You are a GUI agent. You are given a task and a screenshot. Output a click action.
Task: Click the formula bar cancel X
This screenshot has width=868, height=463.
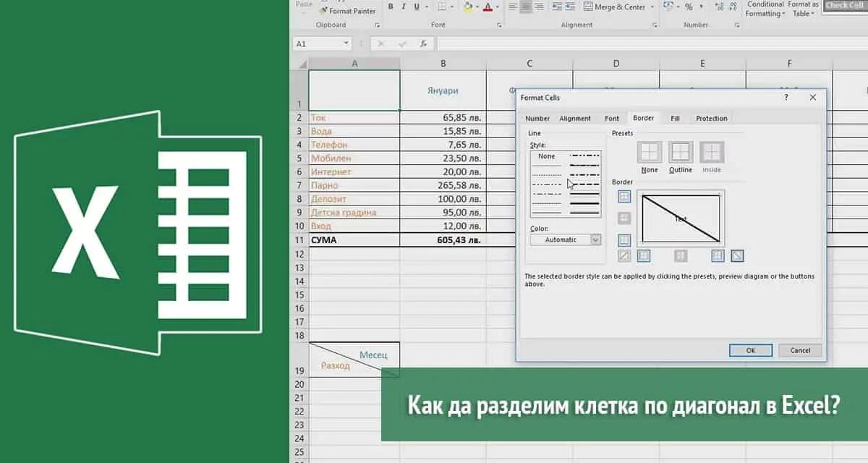click(380, 43)
